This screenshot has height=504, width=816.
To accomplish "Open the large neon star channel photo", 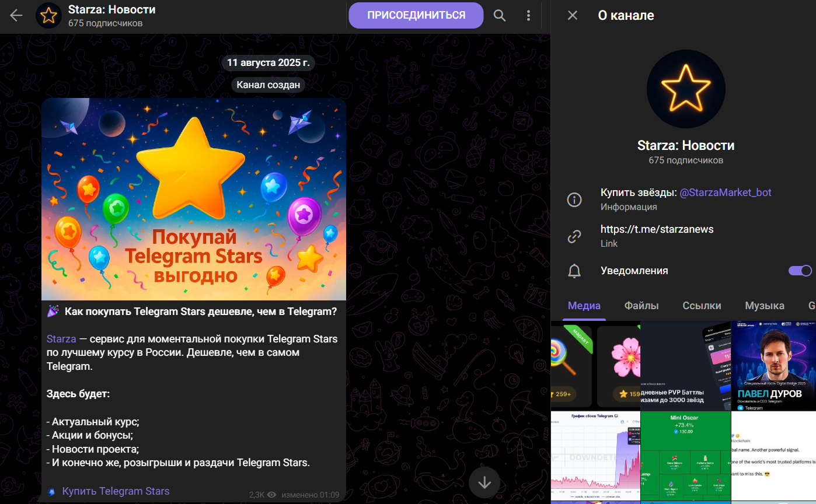I will (x=686, y=89).
